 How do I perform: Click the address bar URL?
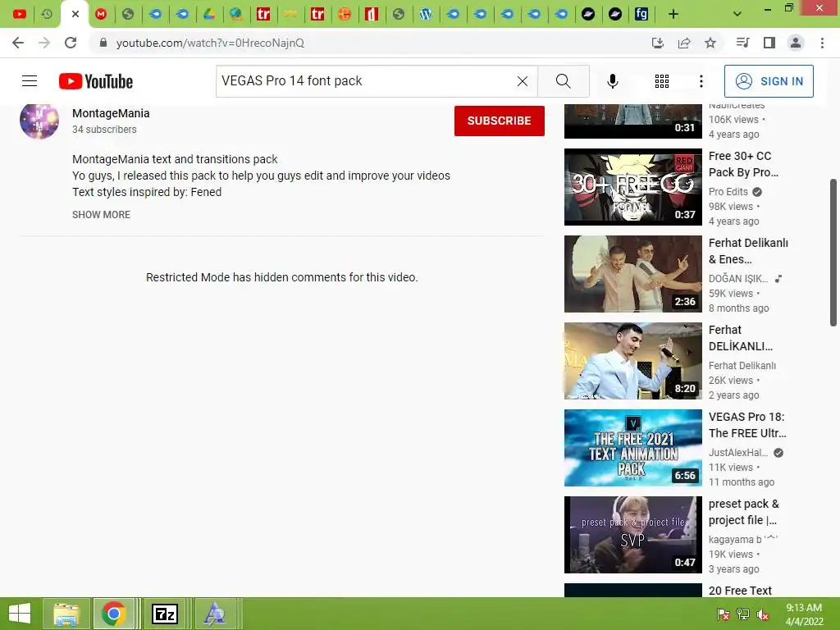coord(210,43)
